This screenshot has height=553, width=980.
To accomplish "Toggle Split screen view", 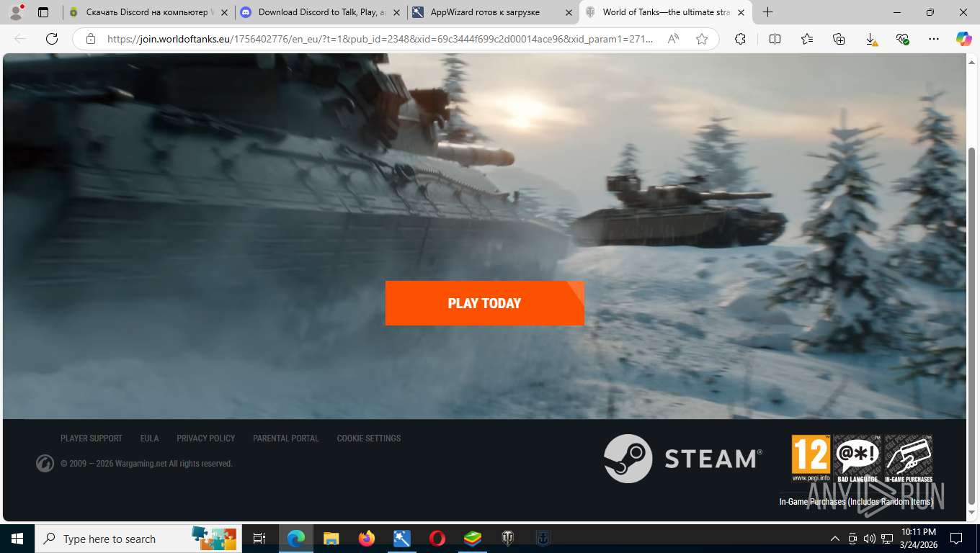I will coord(775,40).
